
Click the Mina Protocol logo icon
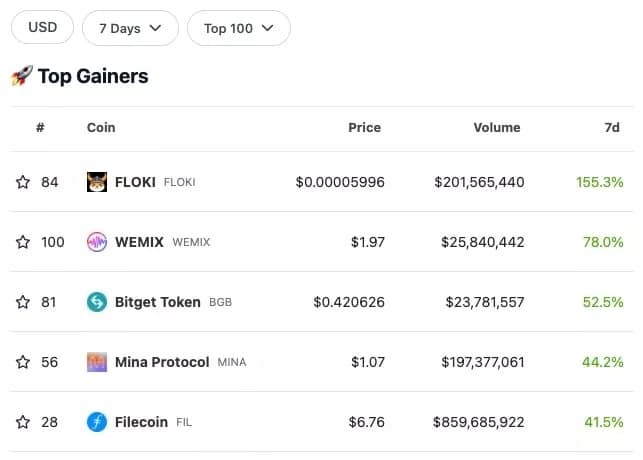[97, 362]
